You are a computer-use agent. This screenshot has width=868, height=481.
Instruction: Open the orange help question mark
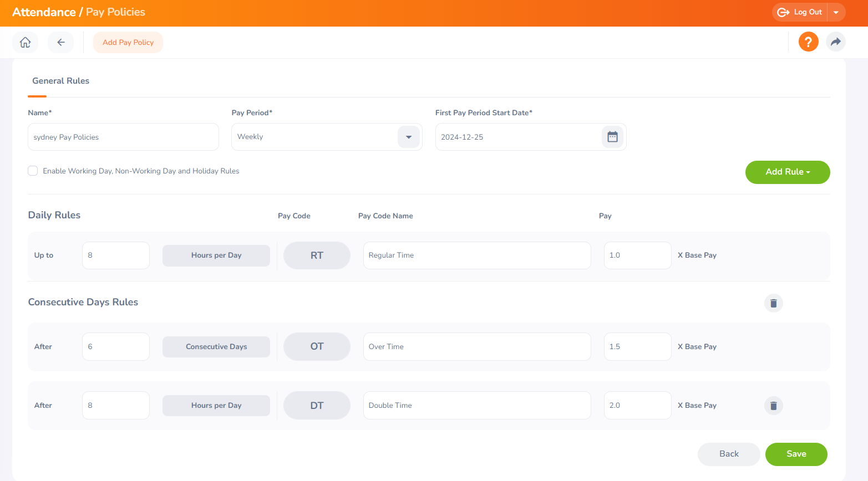808,42
